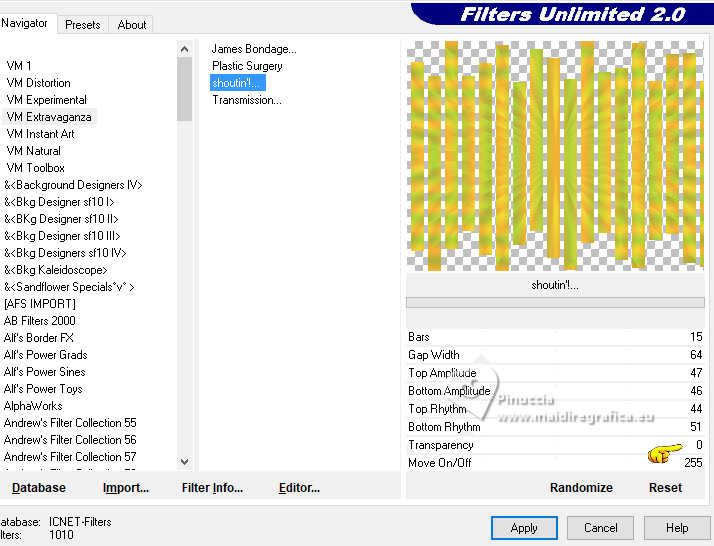Adjust the Bottom Rhythm slider
714x546 pixels.
tap(555, 427)
